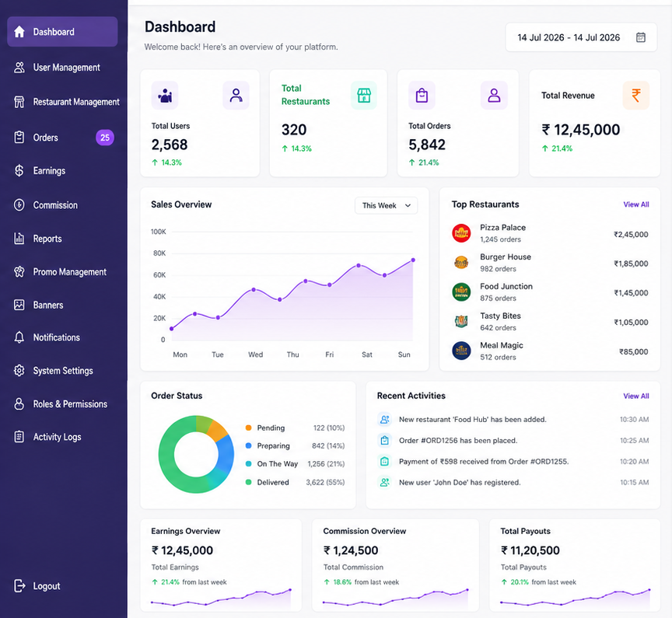
Task: Click the Reports bar chart icon
Action: pyautogui.click(x=19, y=239)
